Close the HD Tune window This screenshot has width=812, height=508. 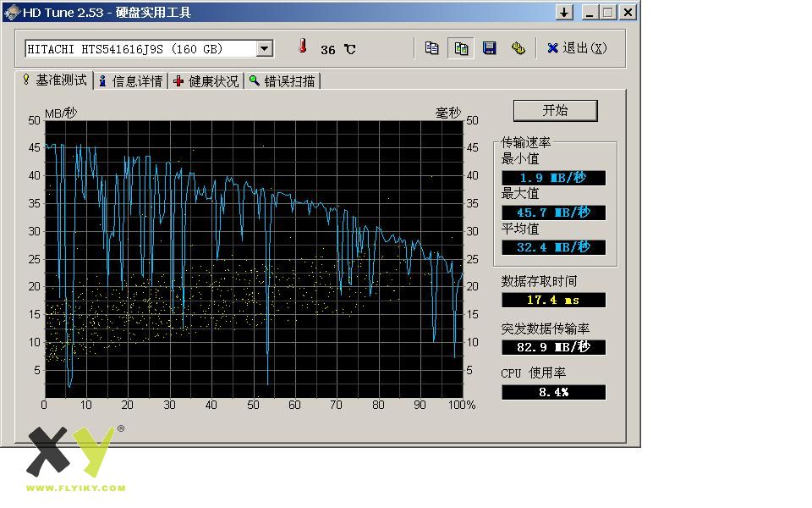tap(628, 12)
